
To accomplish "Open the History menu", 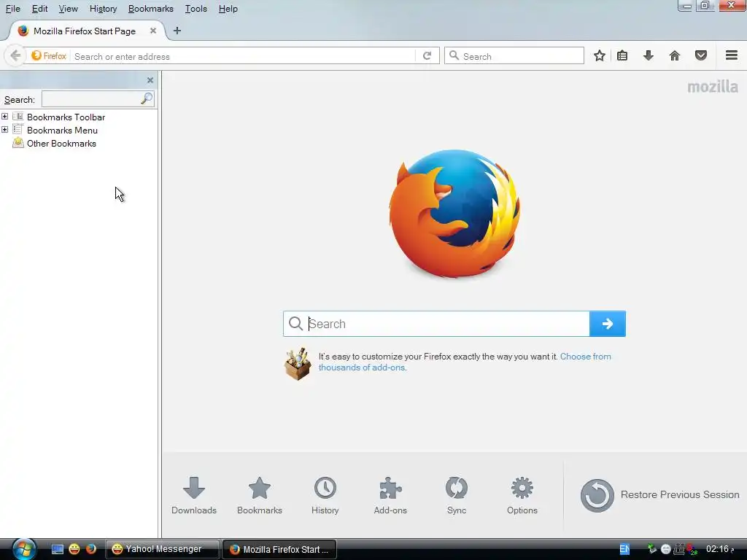I will (x=103, y=9).
